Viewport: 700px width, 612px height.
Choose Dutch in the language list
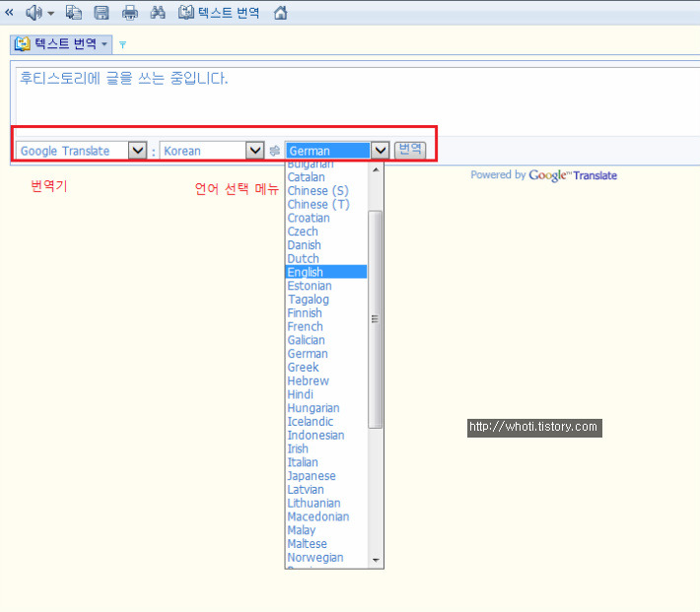pyautogui.click(x=326, y=259)
